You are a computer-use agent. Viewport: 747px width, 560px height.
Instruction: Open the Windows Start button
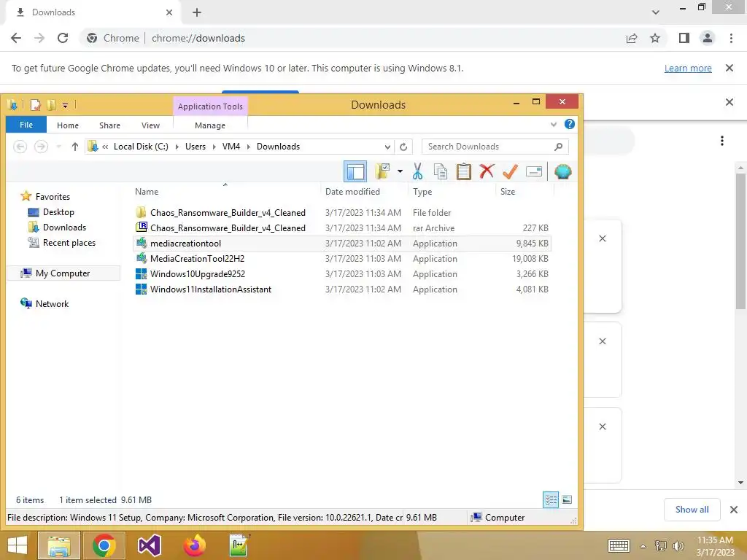coord(18,545)
